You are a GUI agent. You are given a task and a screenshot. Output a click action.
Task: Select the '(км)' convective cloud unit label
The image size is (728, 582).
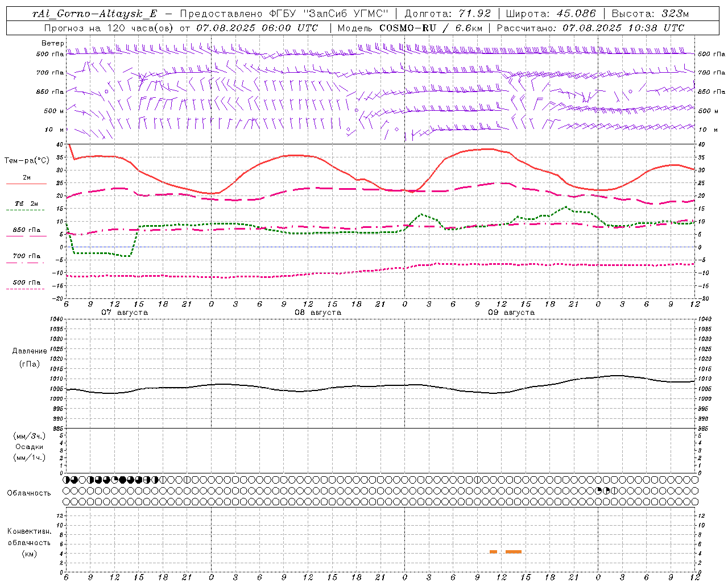29,554
